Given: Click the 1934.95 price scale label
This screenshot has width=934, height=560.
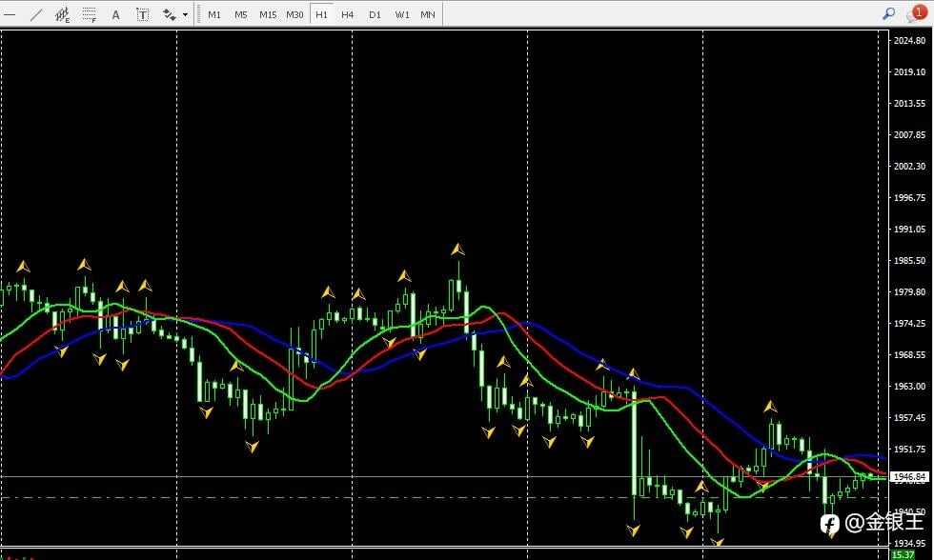Looking at the screenshot, I should coord(909,544).
